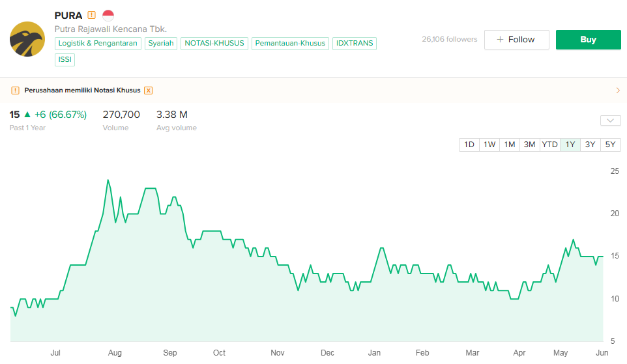Click the PURA eagle company logo

[27, 39]
